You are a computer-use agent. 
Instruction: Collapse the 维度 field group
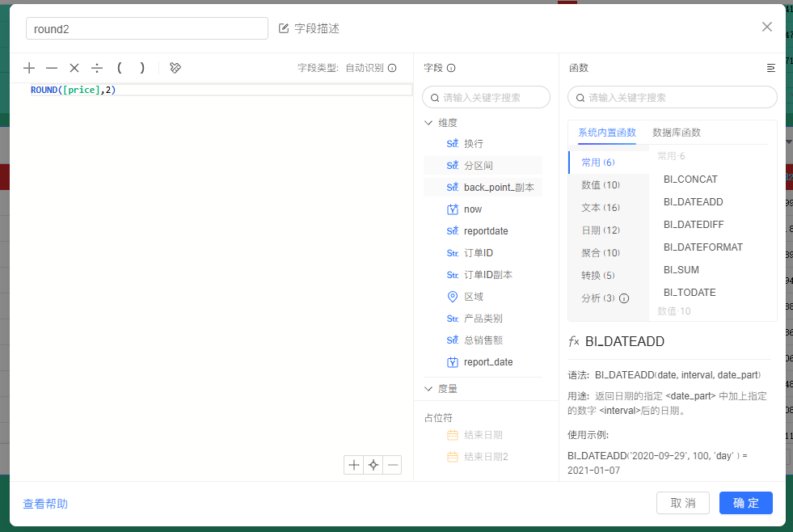click(x=428, y=123)
